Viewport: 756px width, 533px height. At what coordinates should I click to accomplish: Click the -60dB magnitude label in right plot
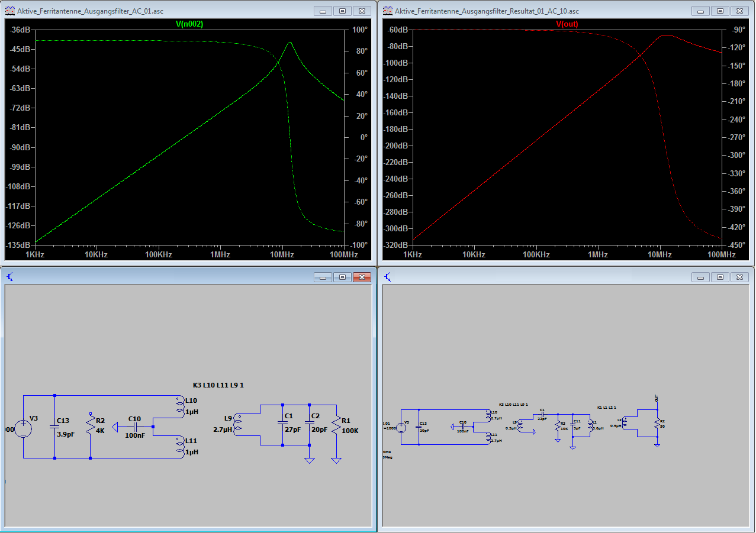click(398, 30)
